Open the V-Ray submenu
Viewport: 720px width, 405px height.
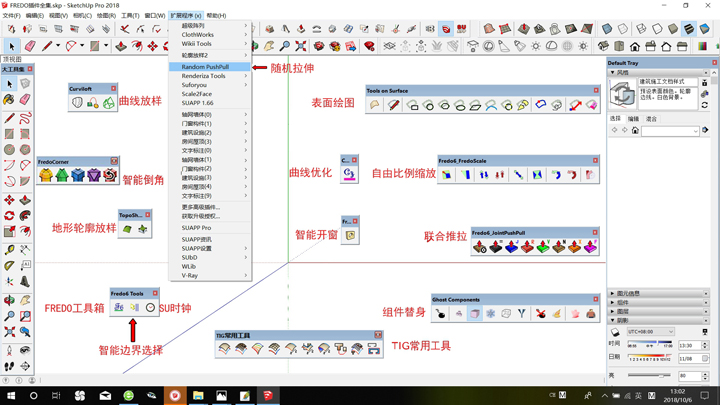pos(210,276)
